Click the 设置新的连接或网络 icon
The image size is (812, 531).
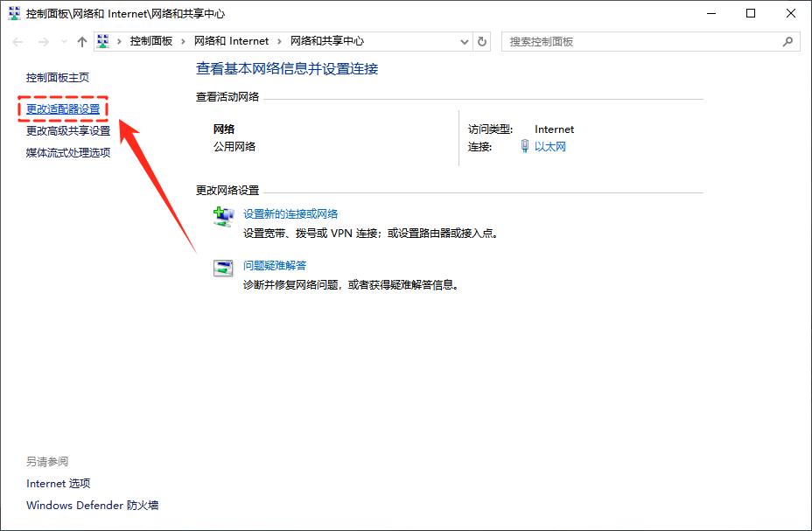[224, 217]
